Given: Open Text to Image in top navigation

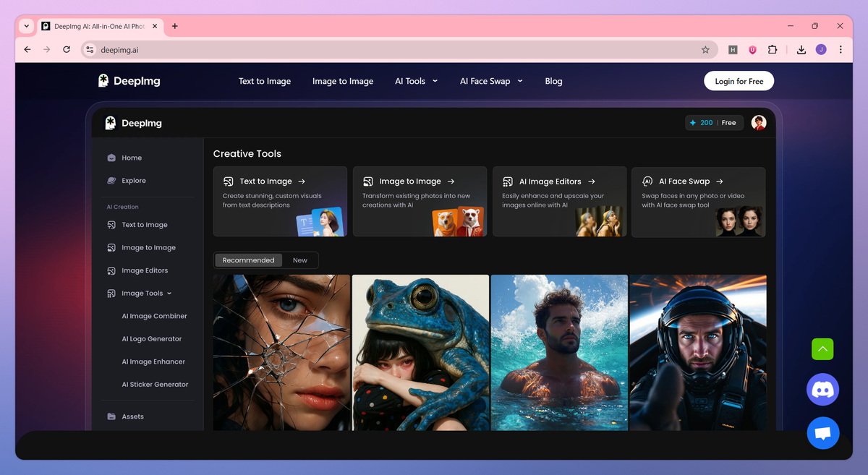Looking at the screenshot, I should pyautogui.click(x=265, y=81).
